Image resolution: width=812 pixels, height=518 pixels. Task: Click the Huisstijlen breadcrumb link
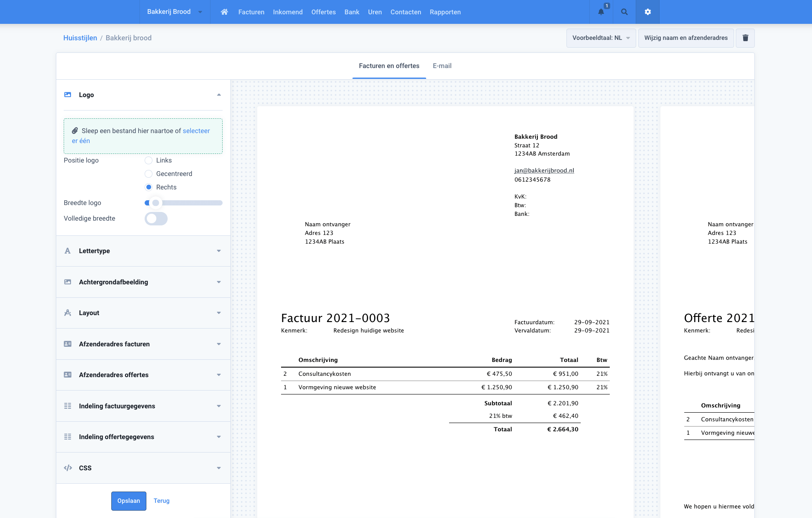coord(80,38)
